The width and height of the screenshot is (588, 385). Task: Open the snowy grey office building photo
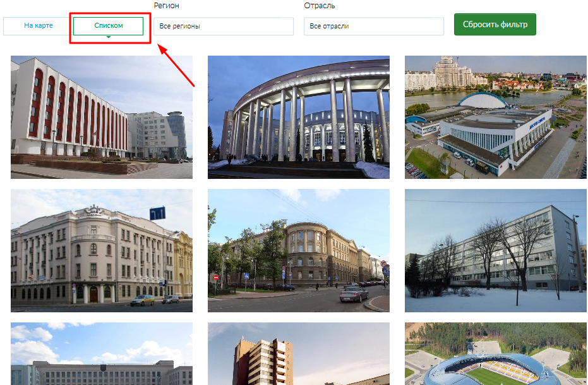tap(495, 250)
